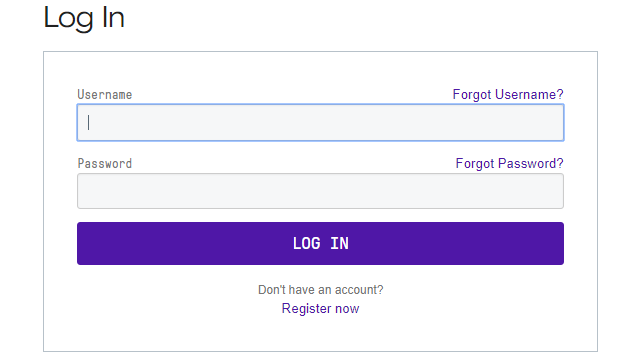This screenshot has height=364, width=632.
Task: Recover a forgotten username via link
Action: 508,94
